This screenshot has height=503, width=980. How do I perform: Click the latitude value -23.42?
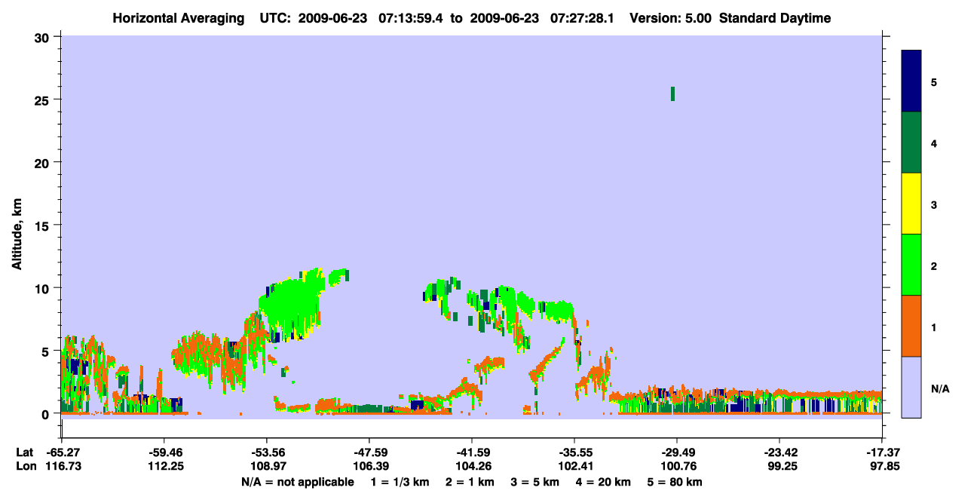tap(779, 452)
